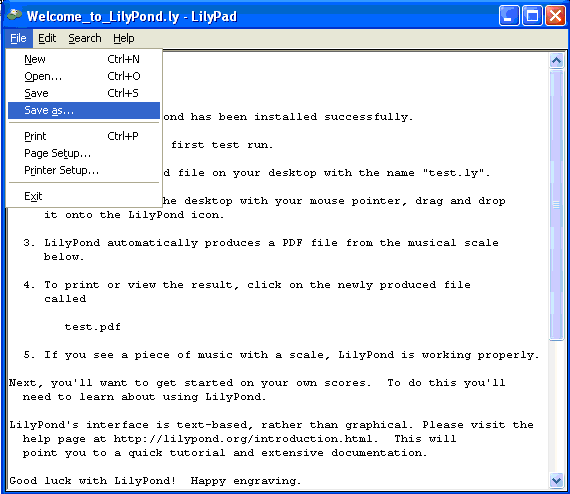Click the 'first test run.' text
570x494 pixels.
coord(222,145)
